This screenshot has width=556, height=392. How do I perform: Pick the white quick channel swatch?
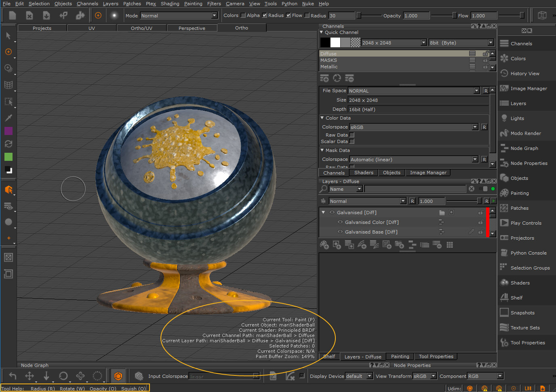(x=335, y=42)
